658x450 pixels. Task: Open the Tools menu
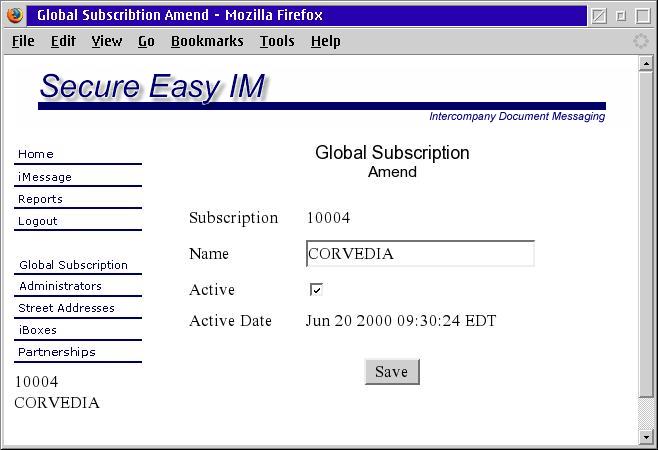(277, 41)
